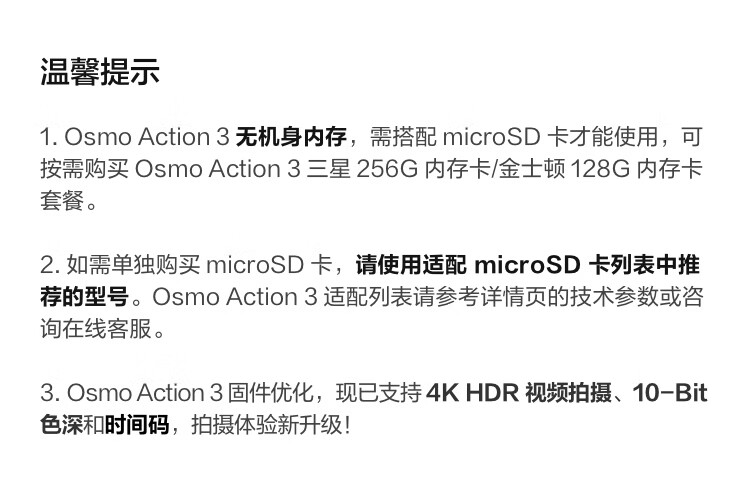Click the bold 10-Bit text
Viewport: 750px width, 498px height.
[670, 393]
